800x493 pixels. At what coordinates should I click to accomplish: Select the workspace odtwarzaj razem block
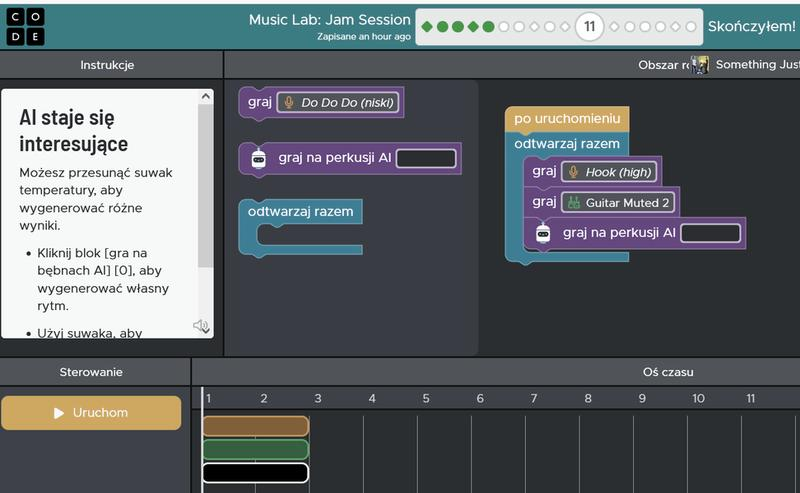[567, 144]
